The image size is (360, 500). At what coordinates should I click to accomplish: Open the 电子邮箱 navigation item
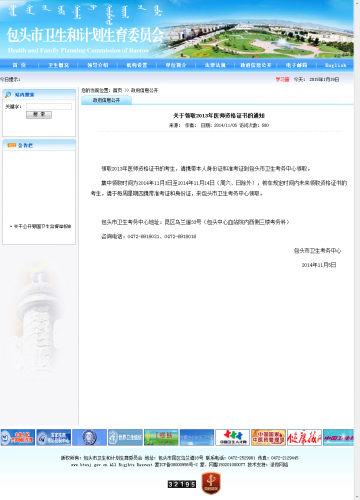pyautogui.click(x=296, y=65)
